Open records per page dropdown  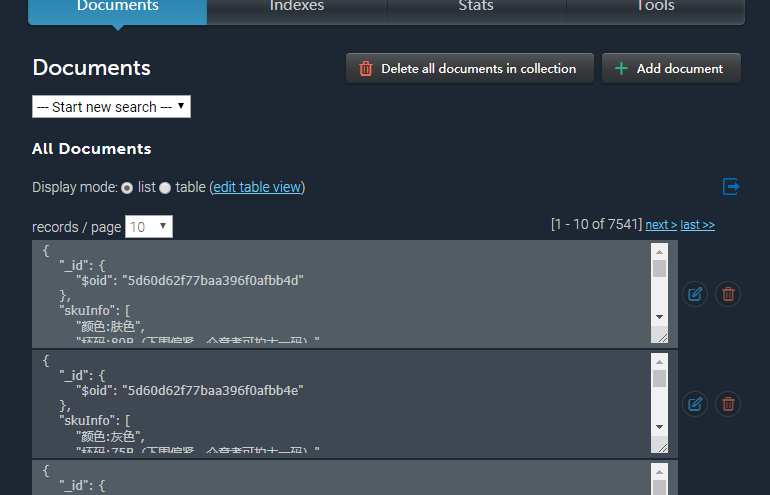click(149, 226)
